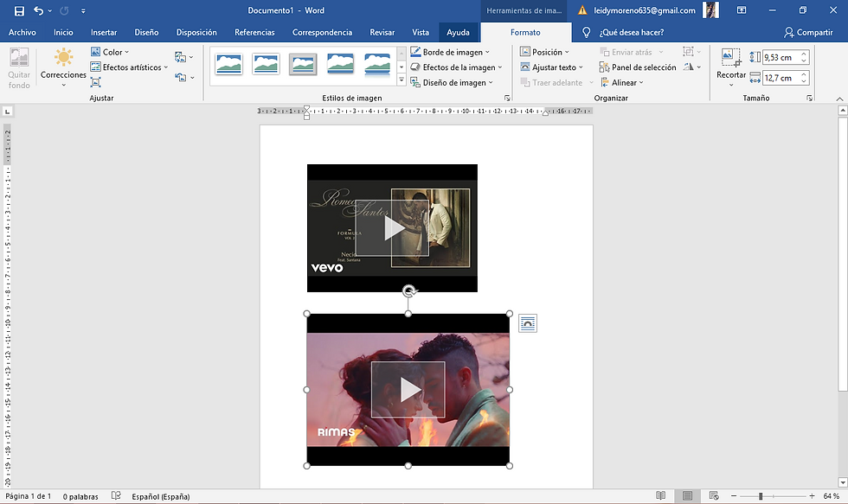Apply the first picture style thumbnail
Screen dimensions: 848x504
point(228,64)
